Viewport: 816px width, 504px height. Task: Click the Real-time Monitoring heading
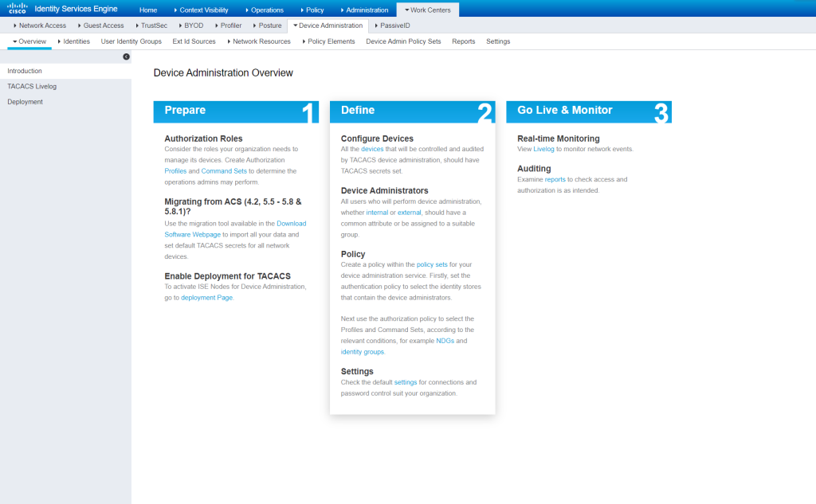(x=559, y=139)
